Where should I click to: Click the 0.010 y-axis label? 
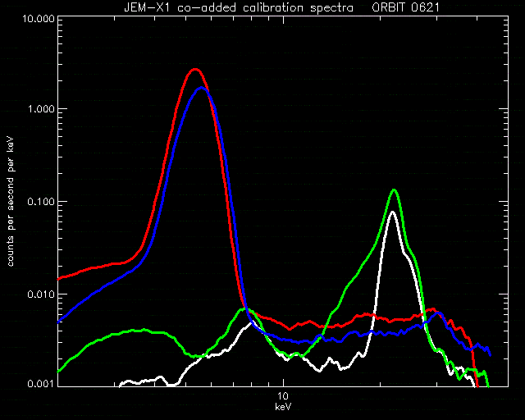(x=40, y=294)
